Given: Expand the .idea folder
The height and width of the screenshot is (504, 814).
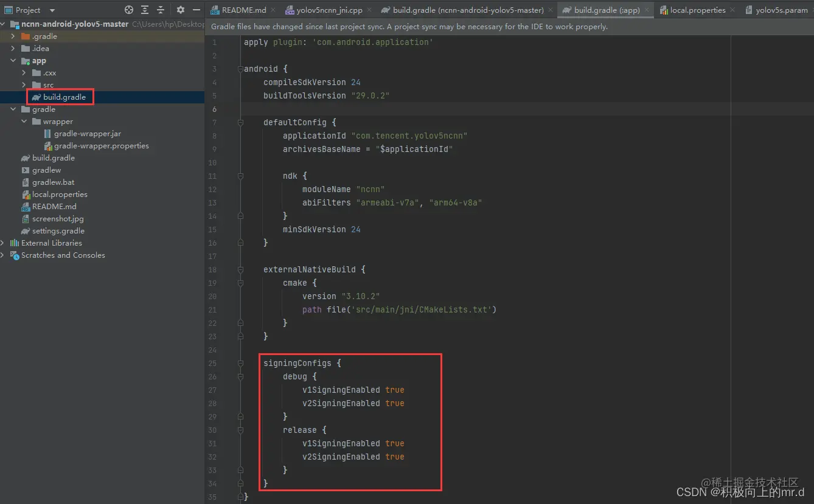Looking at the screenshot, I should [13, 49].
